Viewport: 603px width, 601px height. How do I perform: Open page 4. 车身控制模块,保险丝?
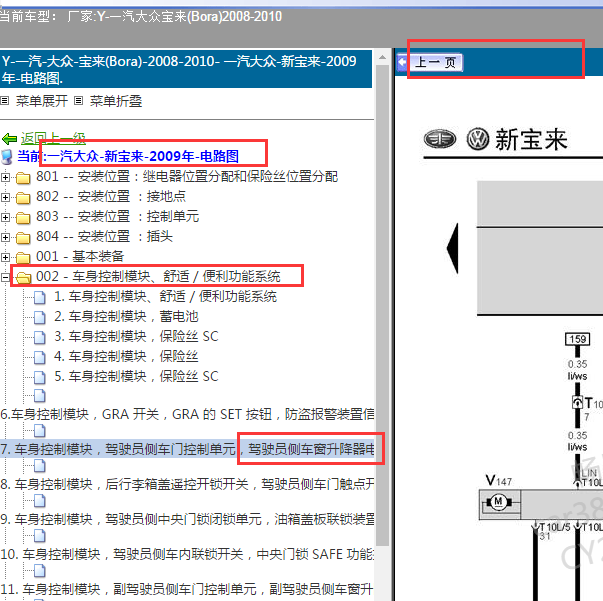pos(126,356)
